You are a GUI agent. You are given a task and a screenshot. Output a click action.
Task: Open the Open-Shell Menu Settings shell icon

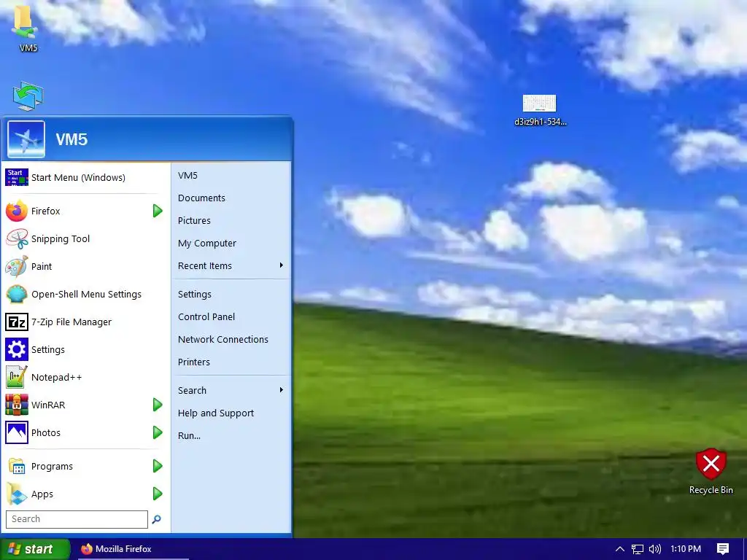click(17, 295)
